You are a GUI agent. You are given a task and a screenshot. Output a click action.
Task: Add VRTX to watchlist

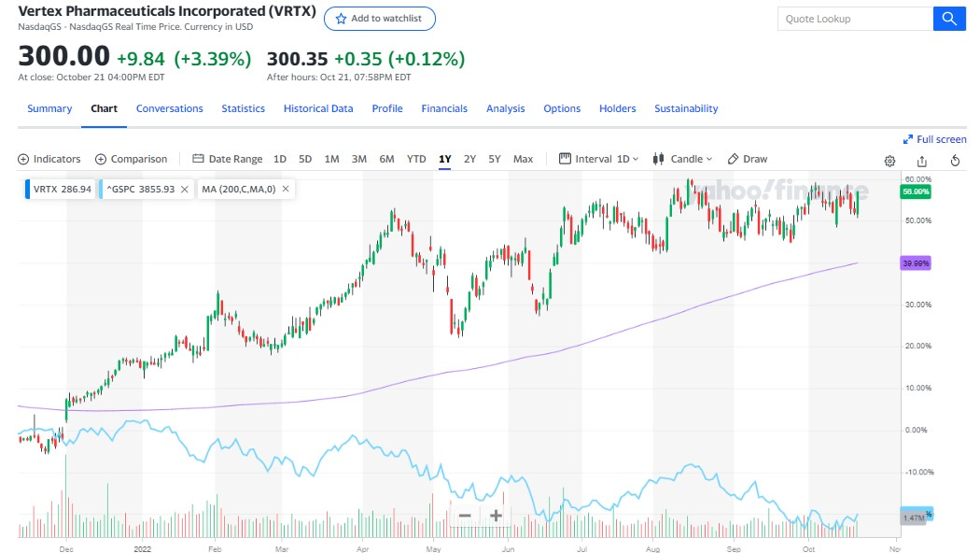379,19
